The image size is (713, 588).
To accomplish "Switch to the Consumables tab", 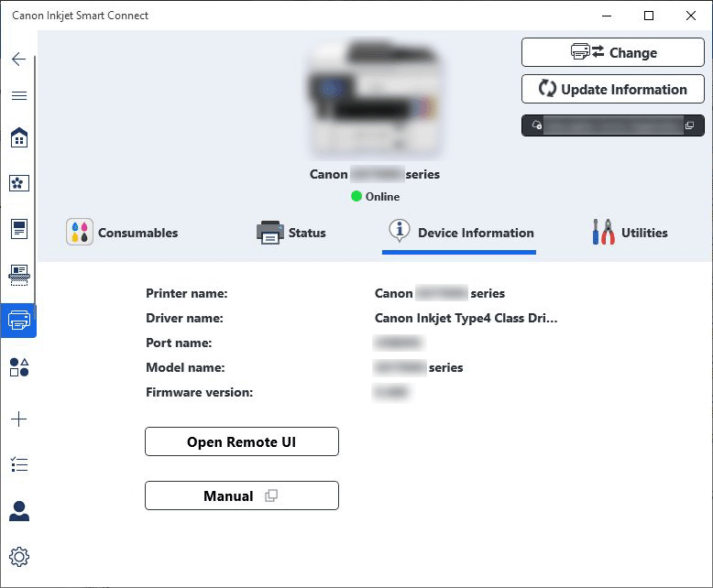I will coord(123,233).
